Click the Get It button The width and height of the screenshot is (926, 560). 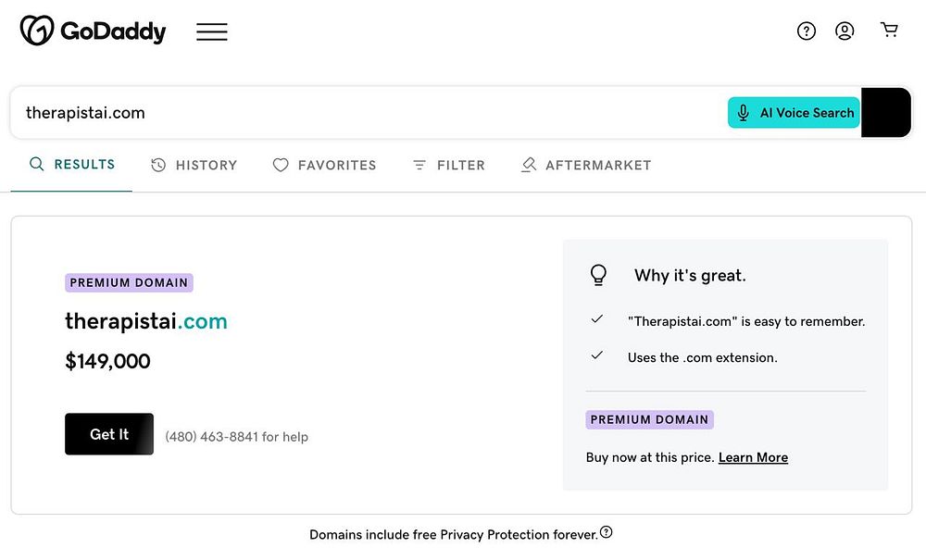109,434
